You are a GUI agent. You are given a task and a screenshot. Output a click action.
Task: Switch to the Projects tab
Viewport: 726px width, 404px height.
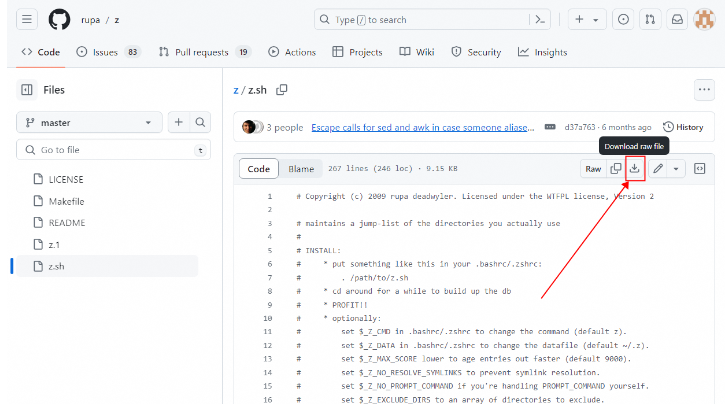[x=357, y=52]
